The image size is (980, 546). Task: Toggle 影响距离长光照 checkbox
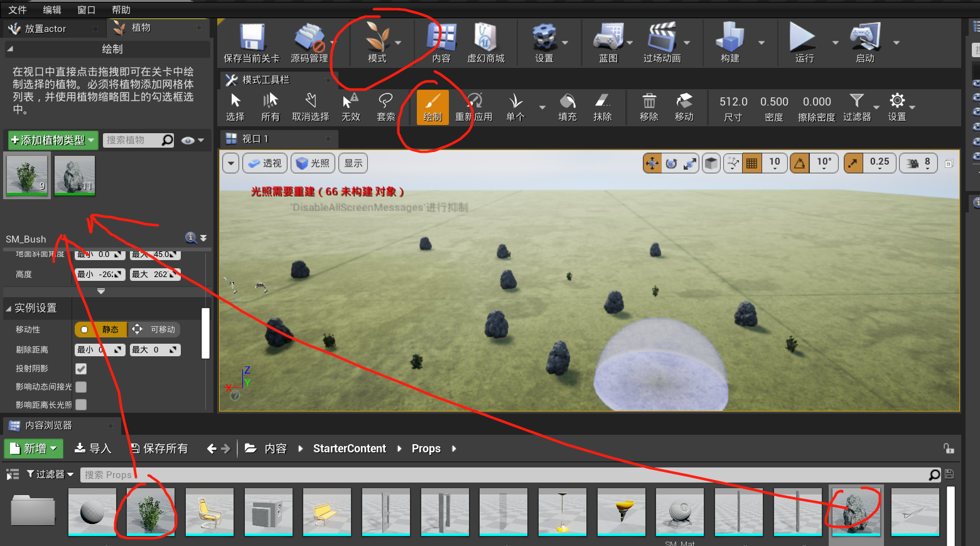(81, 405)
